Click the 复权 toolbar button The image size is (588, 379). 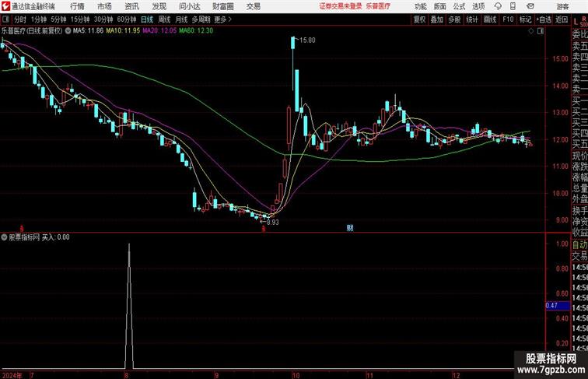coord(420,19)
